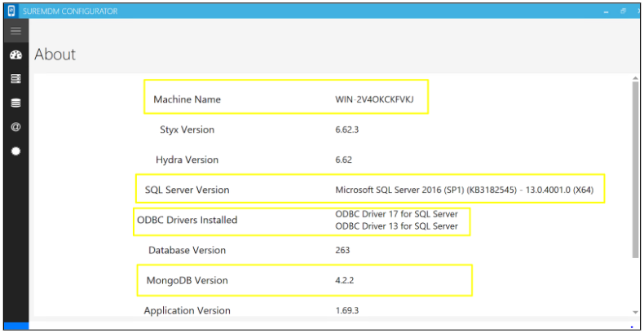Click the Styx Version label
The width and height of the screenshot is (644, 333).
click(x=187, y=129)
